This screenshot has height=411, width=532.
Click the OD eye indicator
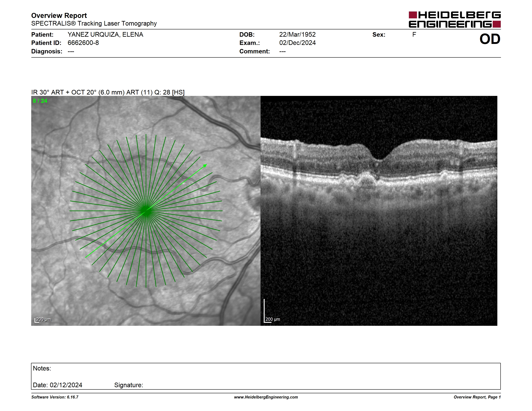click(490, 39)
